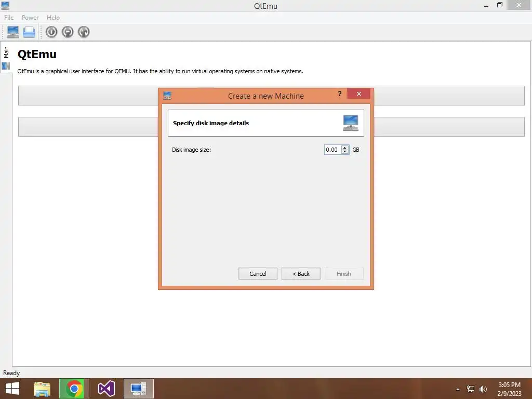Click the volume speaker tray icon

coord(483,389)
